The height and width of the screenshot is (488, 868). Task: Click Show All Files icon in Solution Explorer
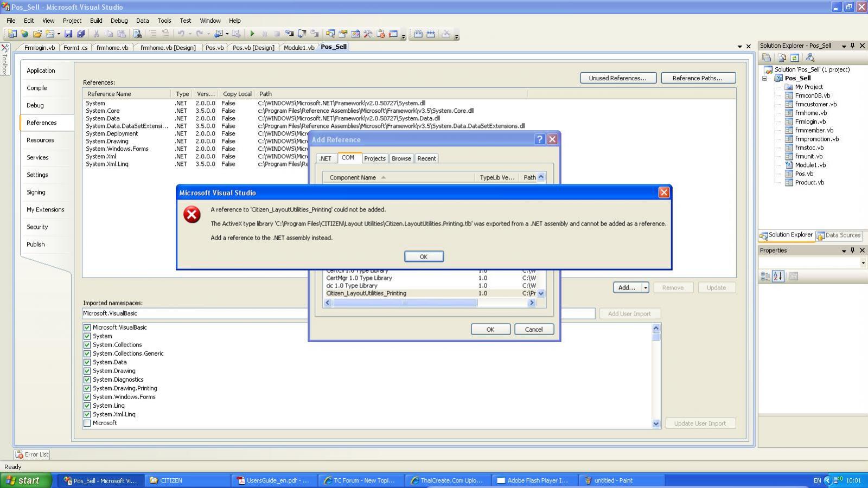pos(782,57)
